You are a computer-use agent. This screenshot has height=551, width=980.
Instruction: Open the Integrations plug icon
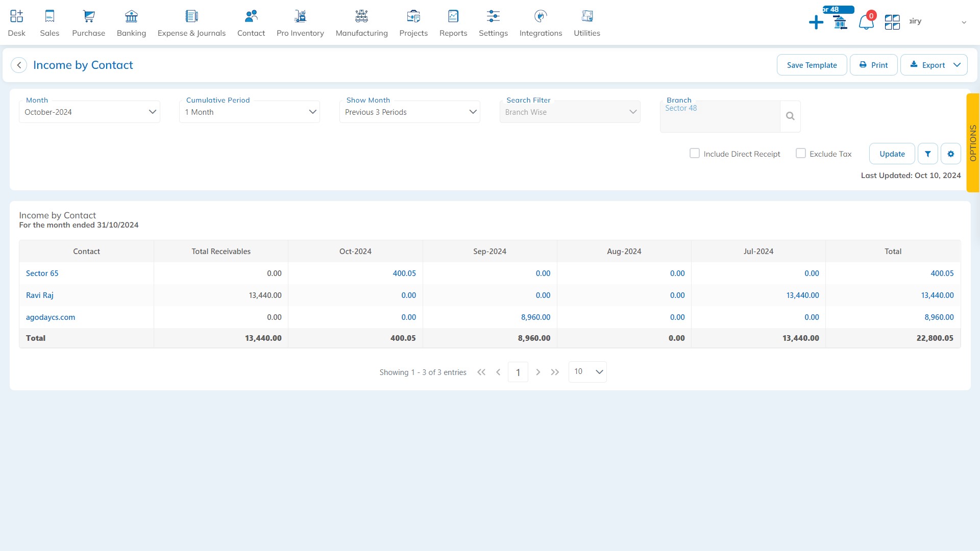pos(541,16)
